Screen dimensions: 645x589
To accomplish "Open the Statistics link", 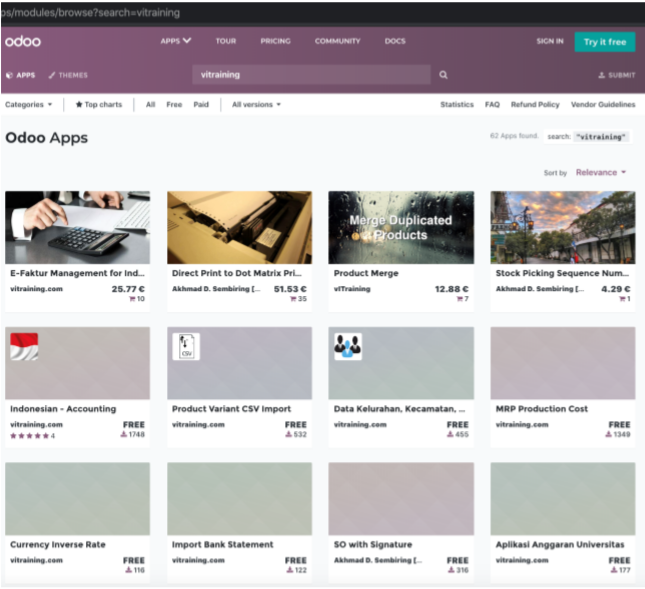I will [x=457, y=104].
